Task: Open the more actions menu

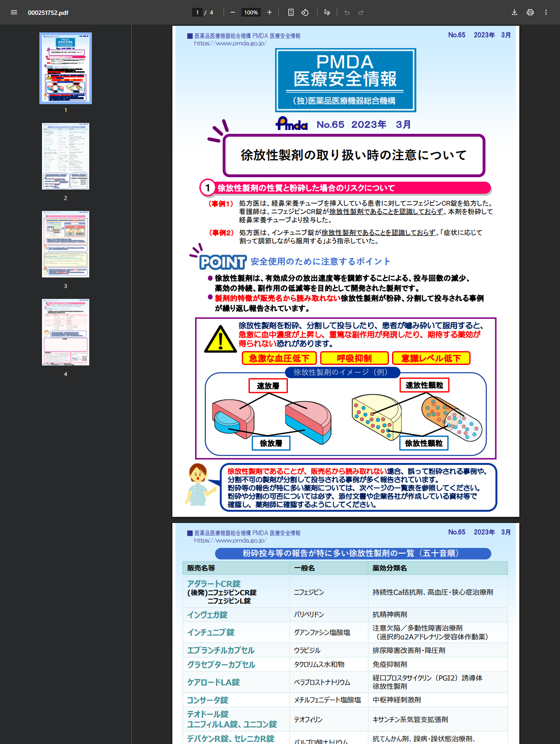Action: tap(546, 12)
